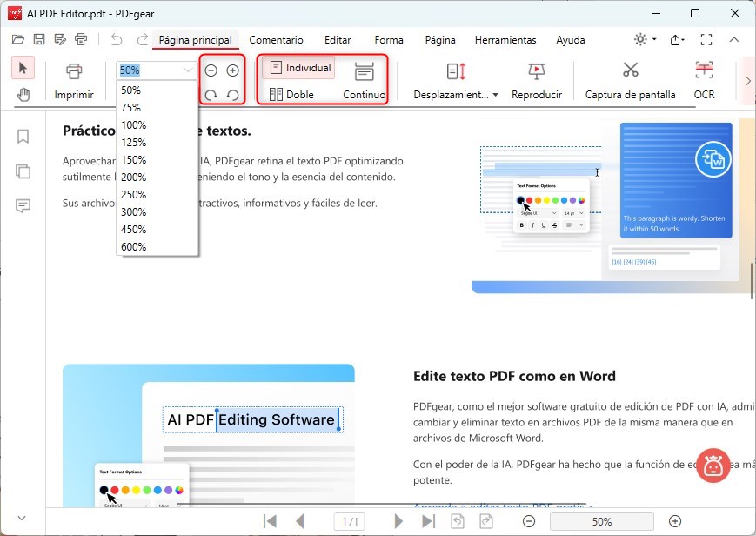Click the page number field 1/1

click(x=350, y=521)
